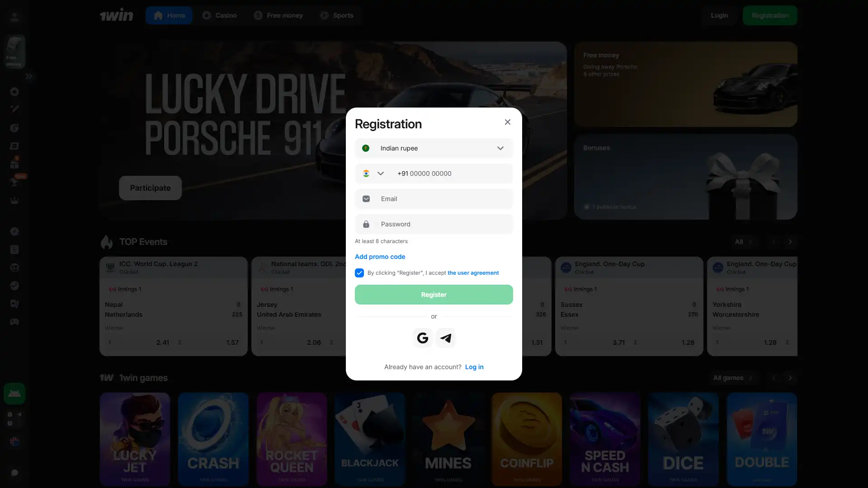Click the green Register button
868x488 pixels.
pos(434,295)
